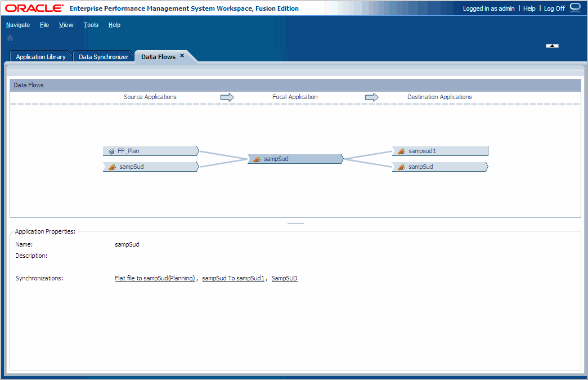The width and height of the screenshot is (588, 380).
Task: Select the sampSud focal application icon
Action: click(x=256, y=159)
